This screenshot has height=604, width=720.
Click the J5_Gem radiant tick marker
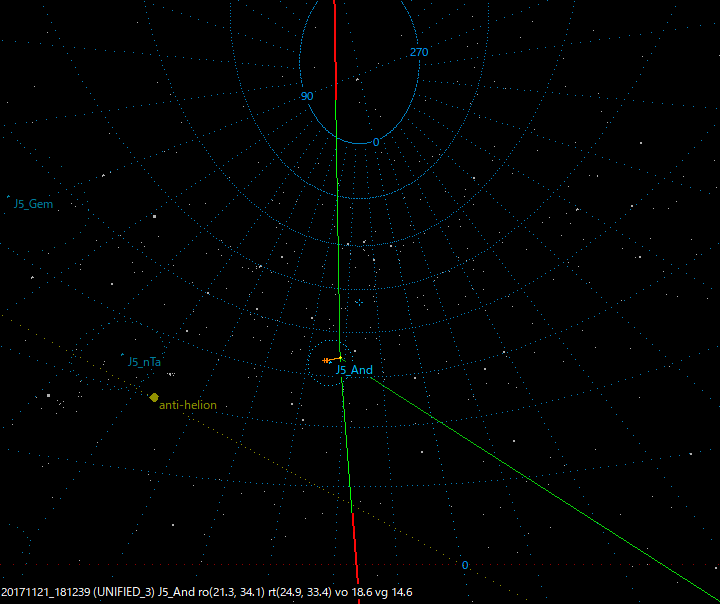[8, 197]
